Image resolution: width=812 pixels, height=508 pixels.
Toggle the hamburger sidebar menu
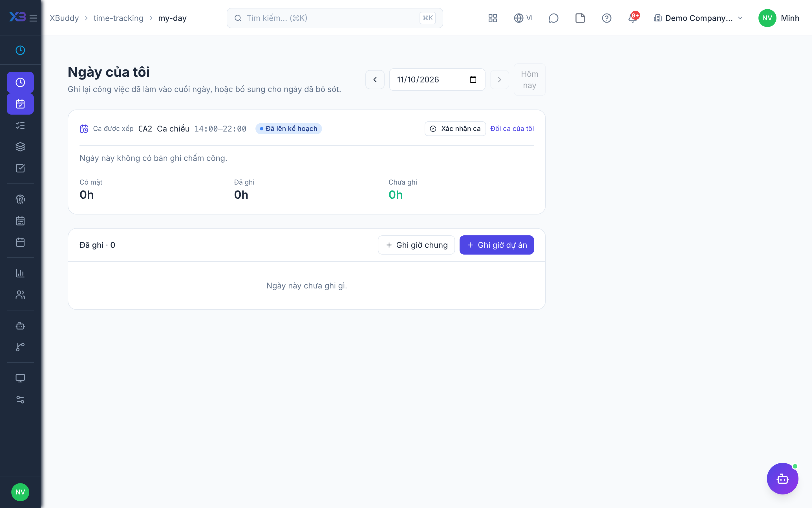[33, 18]
